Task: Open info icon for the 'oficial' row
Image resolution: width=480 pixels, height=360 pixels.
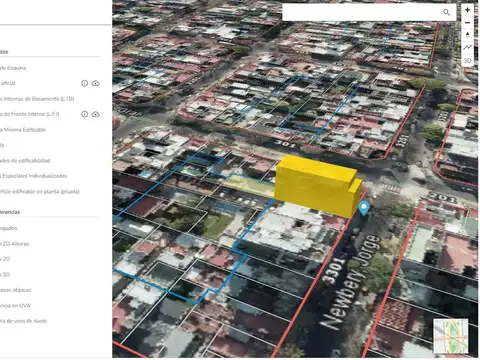Action: 84,83
